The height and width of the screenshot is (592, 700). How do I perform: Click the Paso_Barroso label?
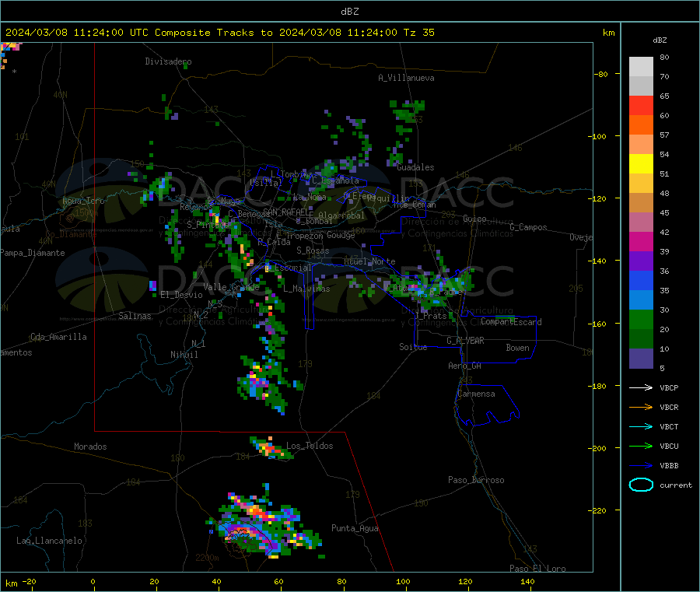coord(476,480)
